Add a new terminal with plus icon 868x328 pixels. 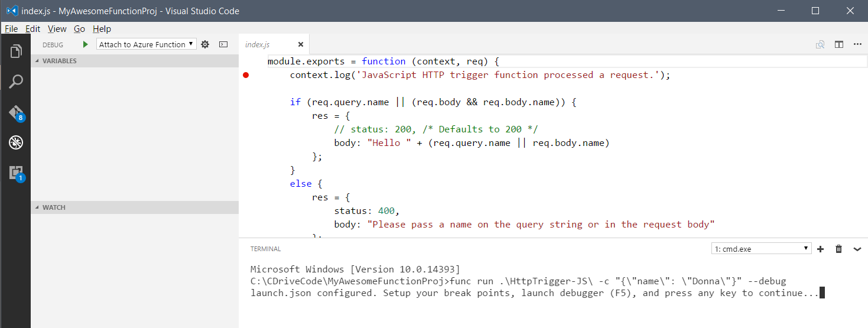[x=820, y=249]
